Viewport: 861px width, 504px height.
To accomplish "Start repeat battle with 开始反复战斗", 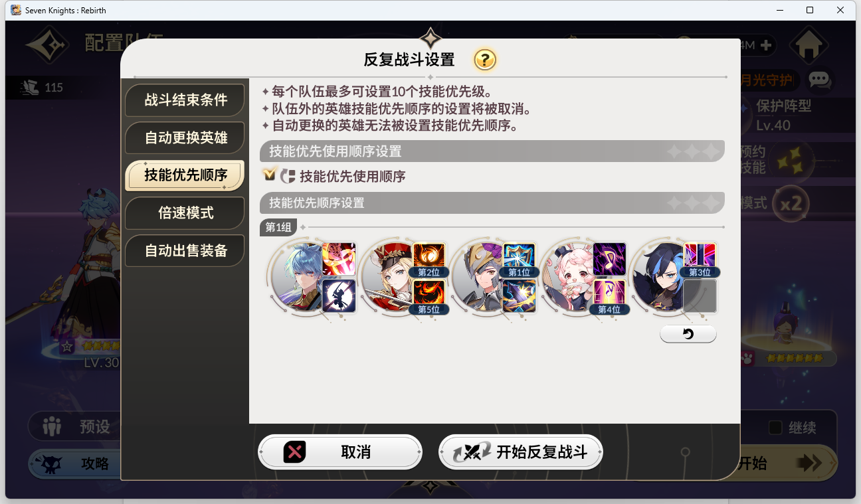I will click(521, 452).
